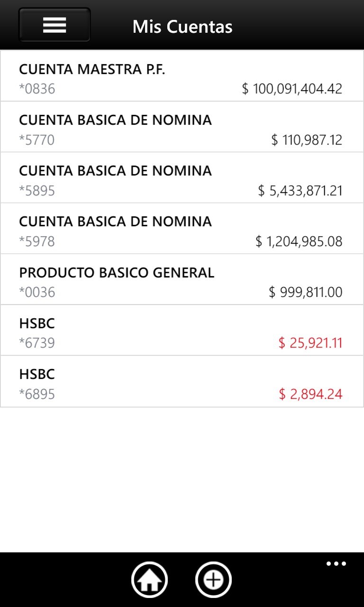
Task: Select HSBC account ending *6739
Action: 182,330
